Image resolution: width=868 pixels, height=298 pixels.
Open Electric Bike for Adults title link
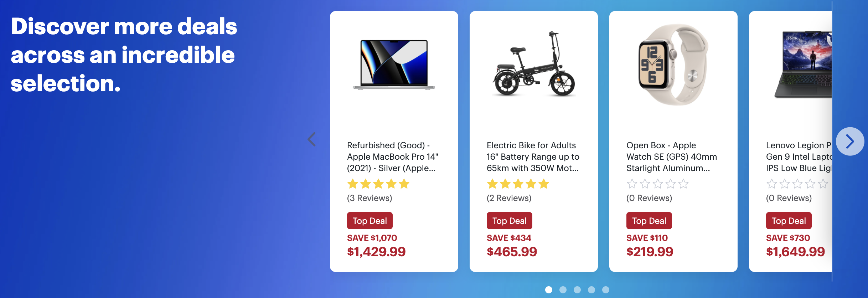(x=533, y=157)
